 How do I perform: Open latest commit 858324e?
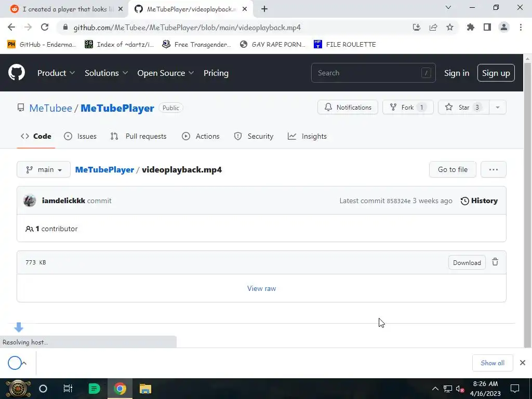398,201
